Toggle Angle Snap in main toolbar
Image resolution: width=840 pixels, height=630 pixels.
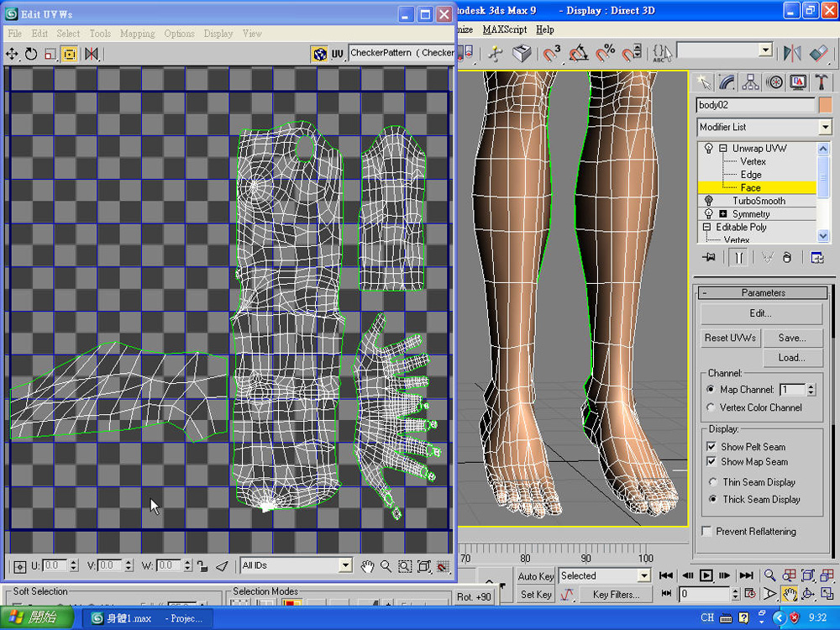pos(579,53)
